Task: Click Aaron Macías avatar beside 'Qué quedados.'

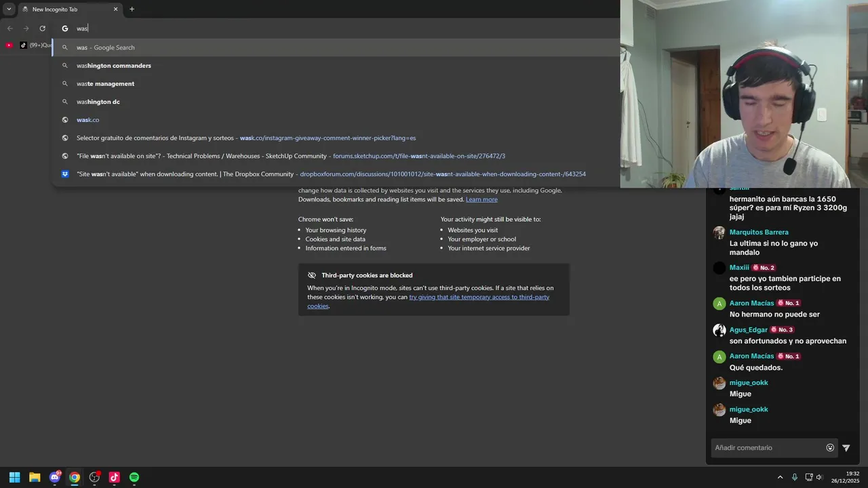Action: [719, 357]
